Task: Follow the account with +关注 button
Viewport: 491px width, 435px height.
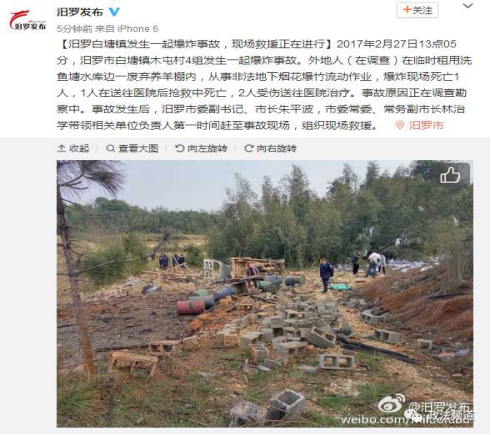Action: pos(417,10)
